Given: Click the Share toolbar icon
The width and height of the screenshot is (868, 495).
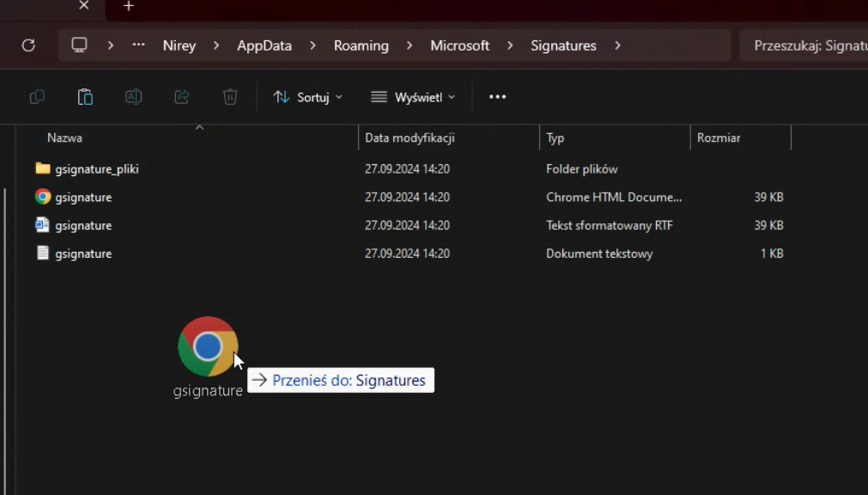Looking at the screenshot, I should [182, 97].
